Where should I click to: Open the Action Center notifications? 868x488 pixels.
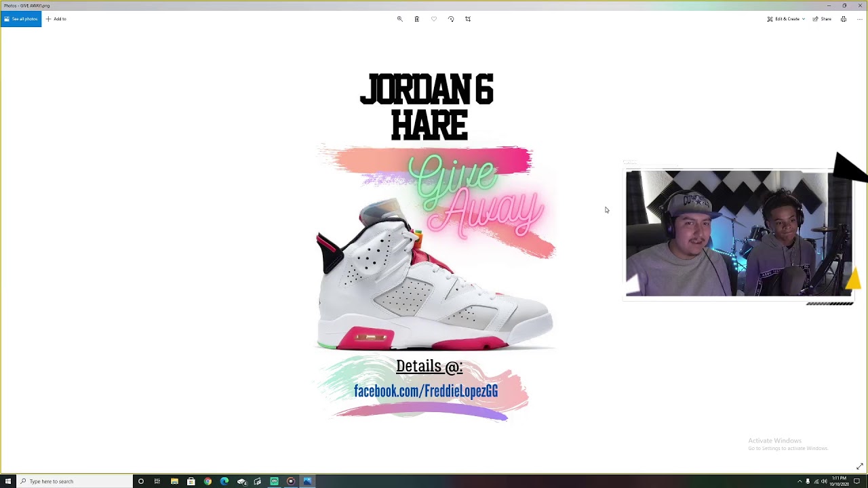pyautogui.click(x=857, y=481)
